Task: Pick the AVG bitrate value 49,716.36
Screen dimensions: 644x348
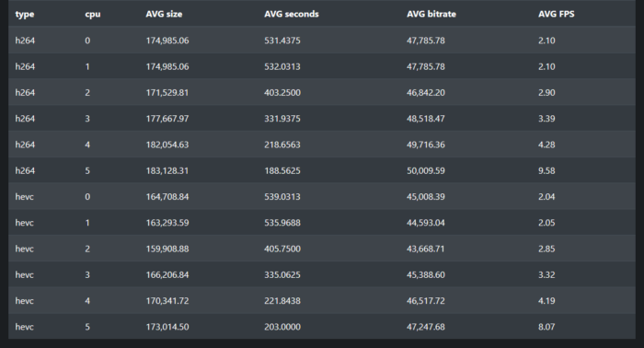Action: tap(425, 145)
